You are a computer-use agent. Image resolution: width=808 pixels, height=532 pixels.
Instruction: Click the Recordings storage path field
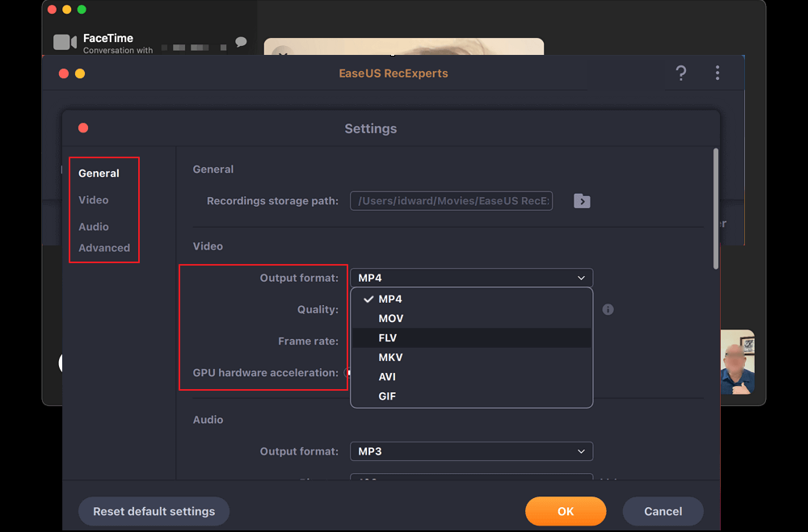click(x=452, y=201)
